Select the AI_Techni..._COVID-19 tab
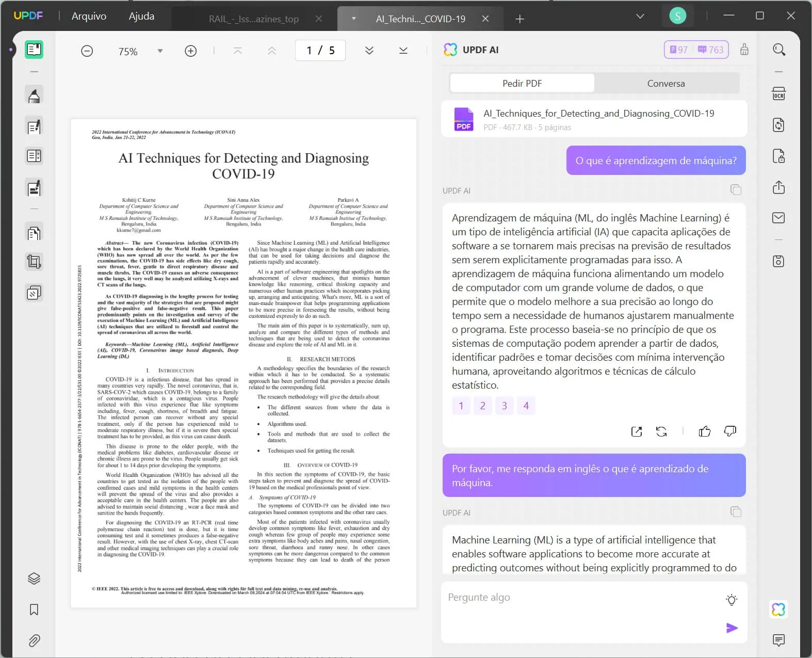 [420, 19]
